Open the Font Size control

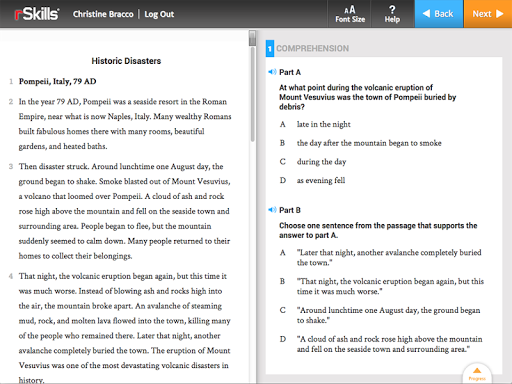(x=350, y=14)
